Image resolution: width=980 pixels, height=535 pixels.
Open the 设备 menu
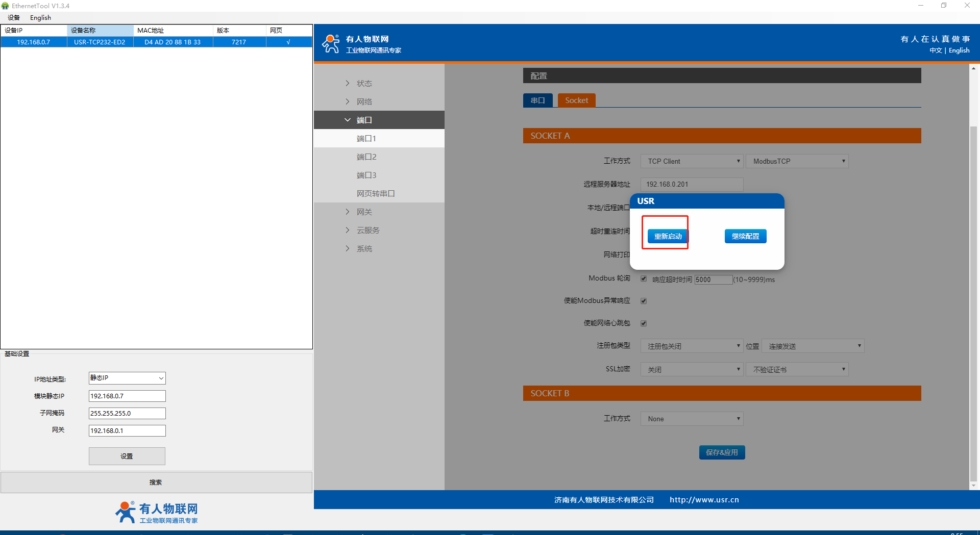(14, 17)
